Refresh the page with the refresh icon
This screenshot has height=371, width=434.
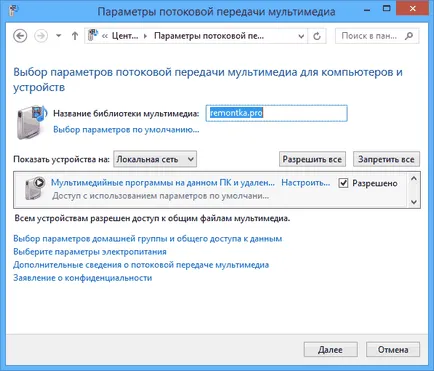317,36
